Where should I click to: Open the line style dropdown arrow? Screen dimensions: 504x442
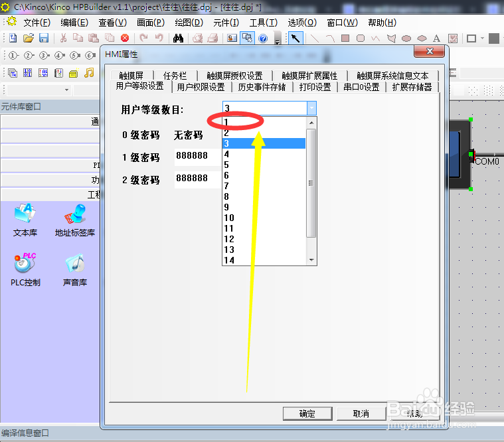coord(482,38)
